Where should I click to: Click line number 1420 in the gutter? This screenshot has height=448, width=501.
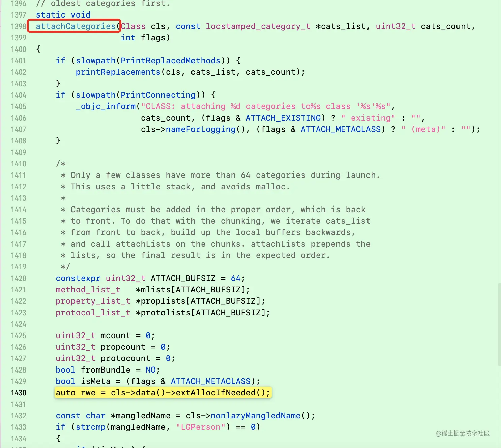[19, 278]
